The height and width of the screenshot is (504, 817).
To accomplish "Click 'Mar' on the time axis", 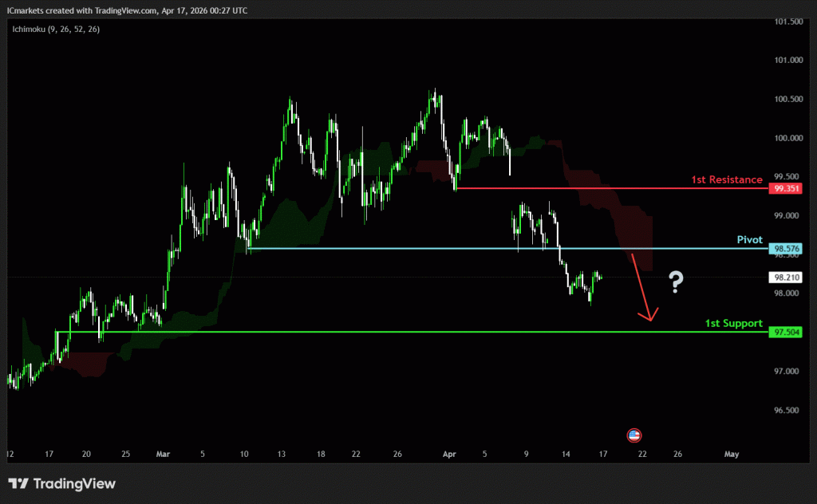I will click(x=163, y=454).
